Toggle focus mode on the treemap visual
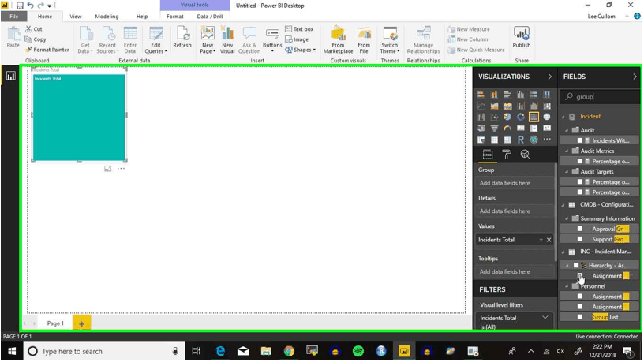 tap(107, 168)
